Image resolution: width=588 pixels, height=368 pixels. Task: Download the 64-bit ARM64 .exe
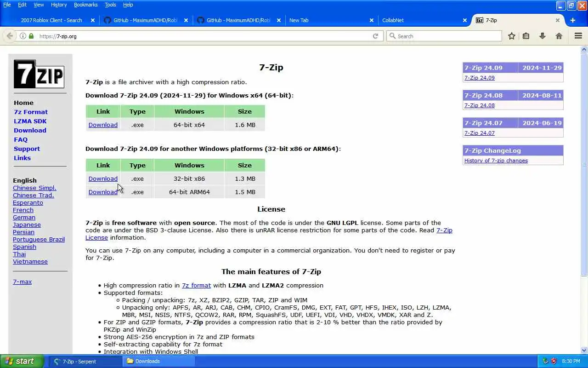tap(103, 192)
